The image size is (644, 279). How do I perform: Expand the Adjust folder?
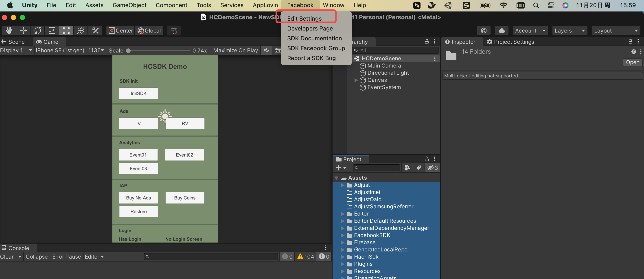click(x=342, y=185)
